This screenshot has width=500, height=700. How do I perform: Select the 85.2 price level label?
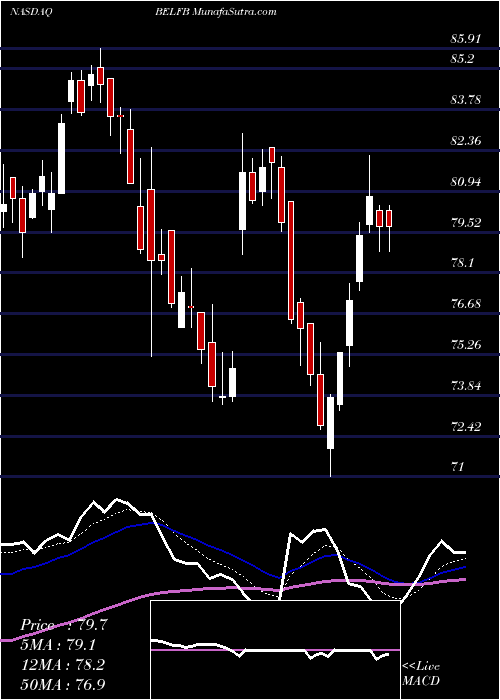(x=463, y=58)
